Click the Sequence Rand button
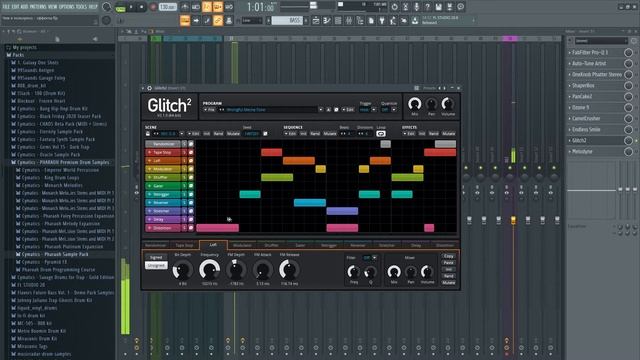 315,134
